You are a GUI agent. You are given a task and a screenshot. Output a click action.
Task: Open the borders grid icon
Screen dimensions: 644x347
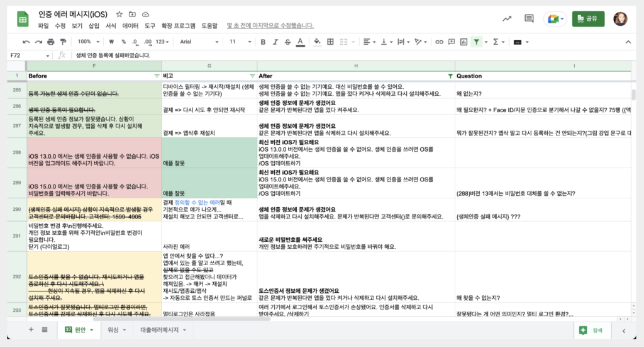point(330,42)
